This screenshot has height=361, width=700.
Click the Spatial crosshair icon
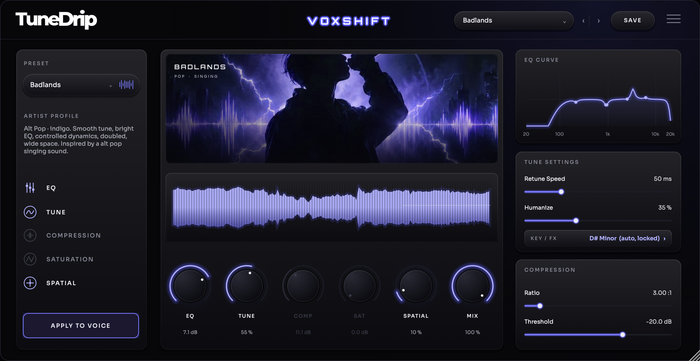30,283
